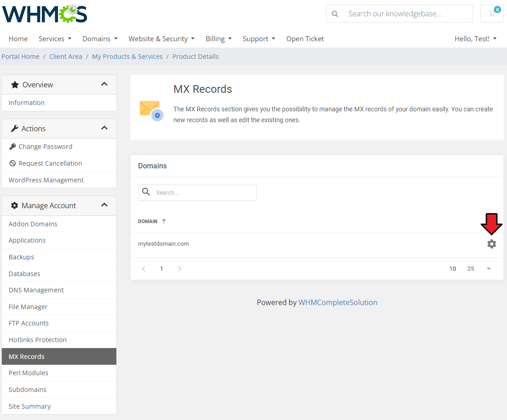Click the DOMAIN column header
507x420 pixels.
tap(148, 221)
